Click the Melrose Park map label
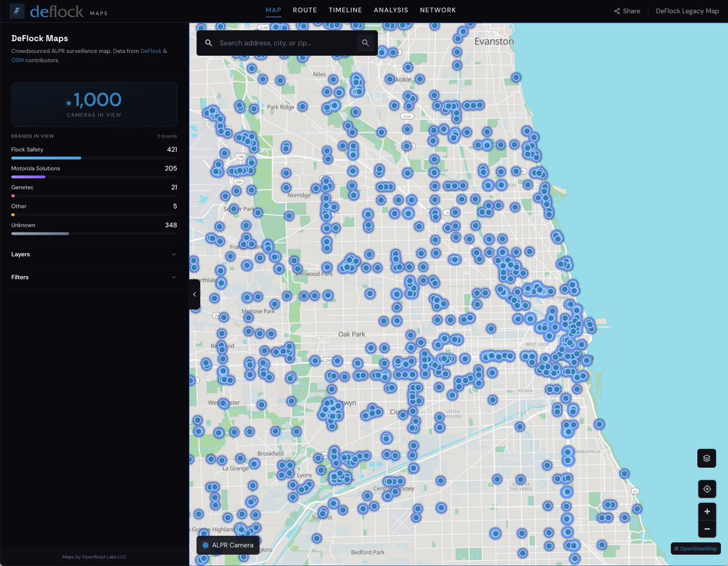This screenshot has height=566, width=728. click(258, 311)
